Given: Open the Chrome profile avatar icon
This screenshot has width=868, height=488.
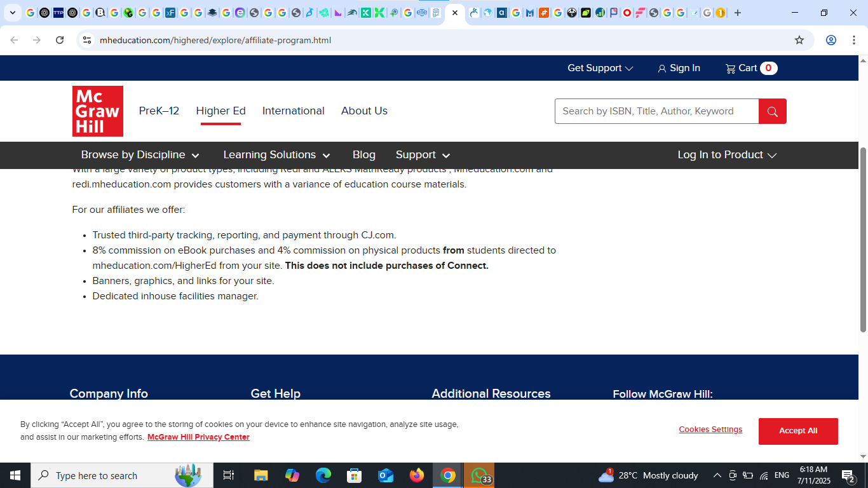Looking at the screenshot, I should pyautogui.click(x=831, y=40).
